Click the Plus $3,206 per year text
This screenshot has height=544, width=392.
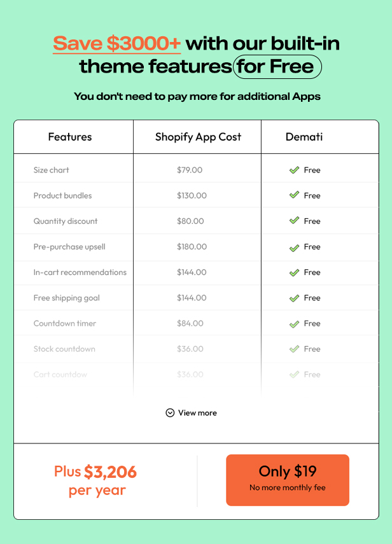(x=95, y=481)
